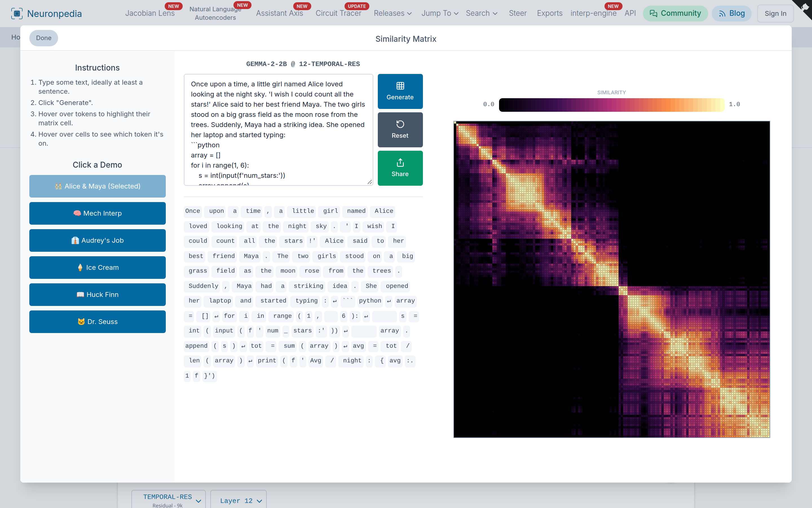Open the API link

tap(630, 14)
